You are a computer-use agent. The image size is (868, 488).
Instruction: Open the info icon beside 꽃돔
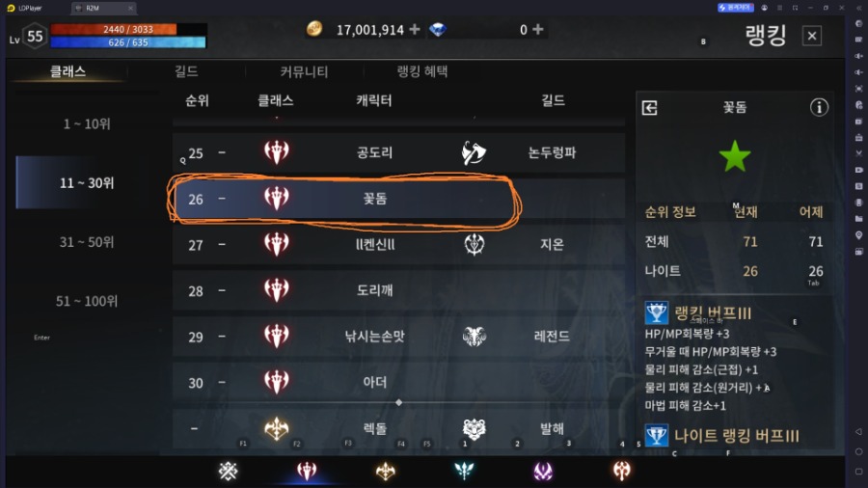(819, 107)
